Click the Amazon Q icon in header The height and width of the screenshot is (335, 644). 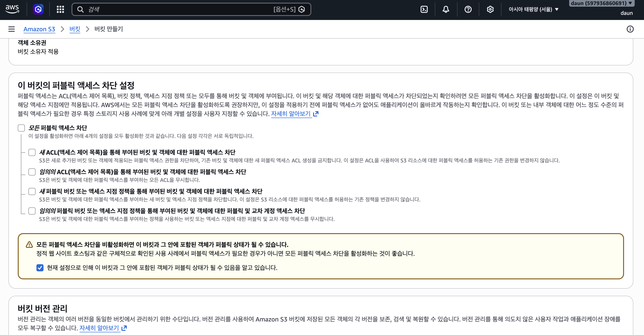38,9
